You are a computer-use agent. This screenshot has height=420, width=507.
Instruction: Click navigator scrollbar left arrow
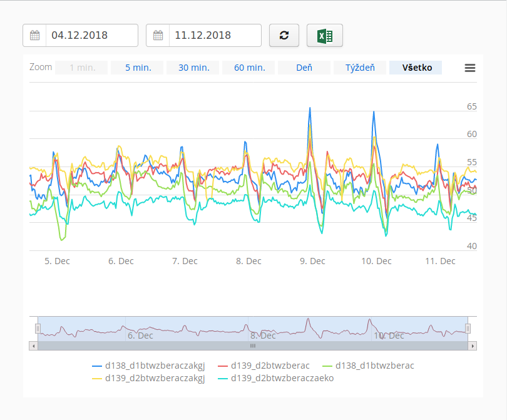point(33,346)
